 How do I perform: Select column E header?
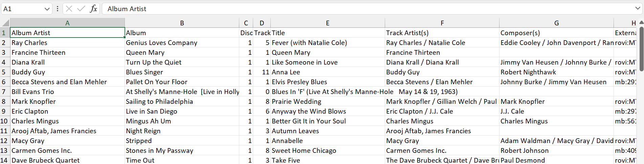(327, 23)
